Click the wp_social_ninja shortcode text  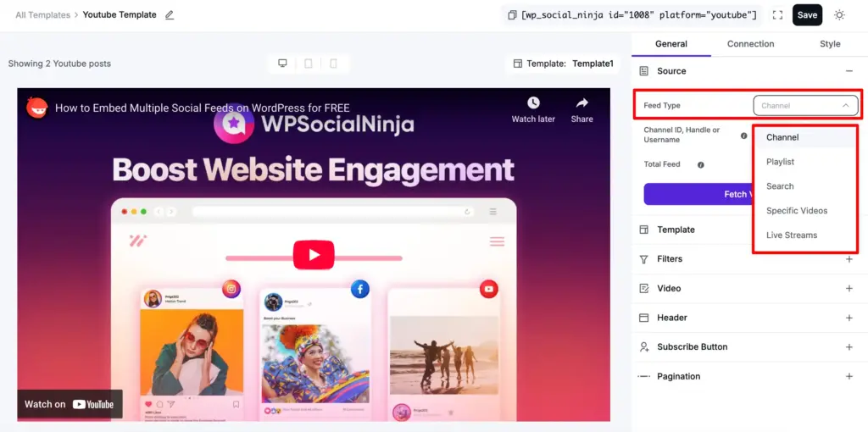pos(639,15)
